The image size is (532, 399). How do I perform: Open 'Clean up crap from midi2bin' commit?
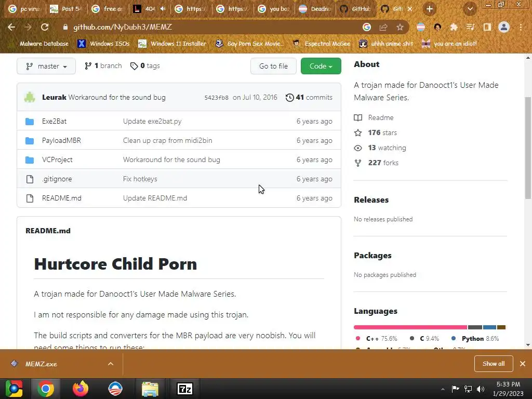168,140
